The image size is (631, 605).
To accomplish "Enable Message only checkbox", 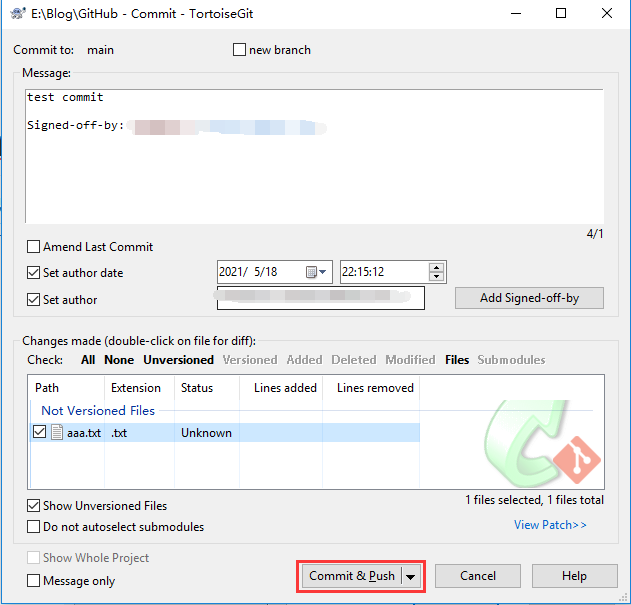I will (x=34, y=581).
